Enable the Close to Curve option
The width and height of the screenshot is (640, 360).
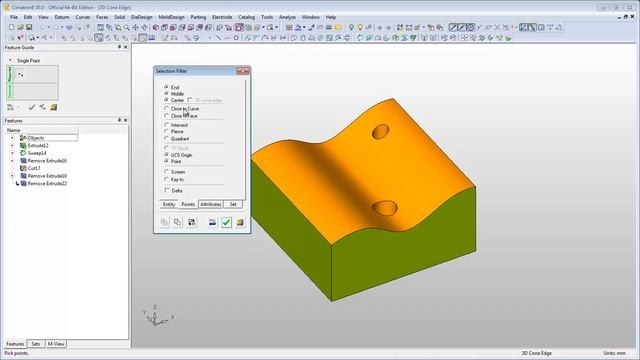167,109
